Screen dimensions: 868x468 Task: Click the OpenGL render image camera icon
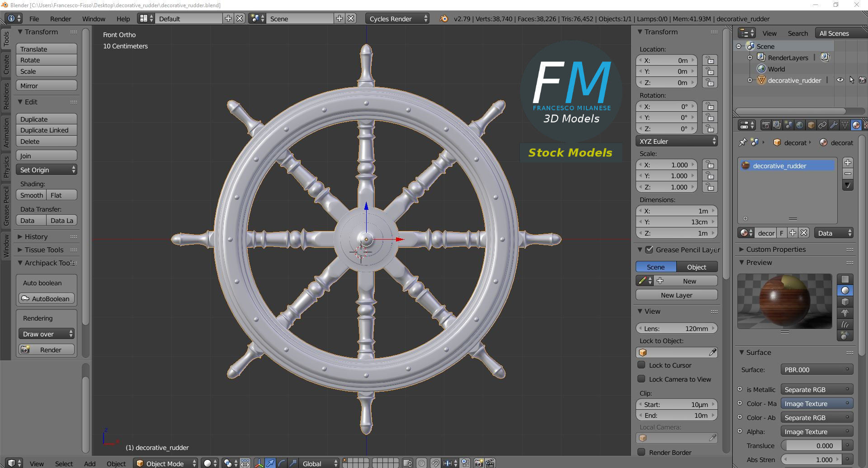tap(478, 463)
